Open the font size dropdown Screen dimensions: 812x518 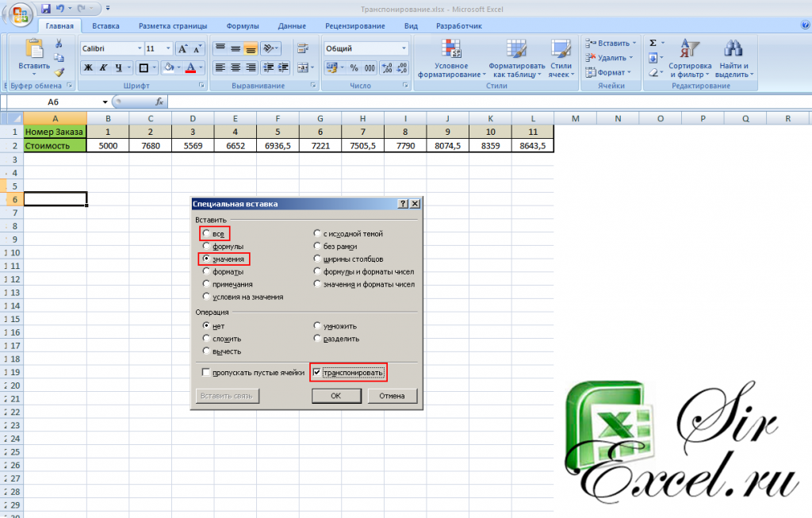click(168, 48)
